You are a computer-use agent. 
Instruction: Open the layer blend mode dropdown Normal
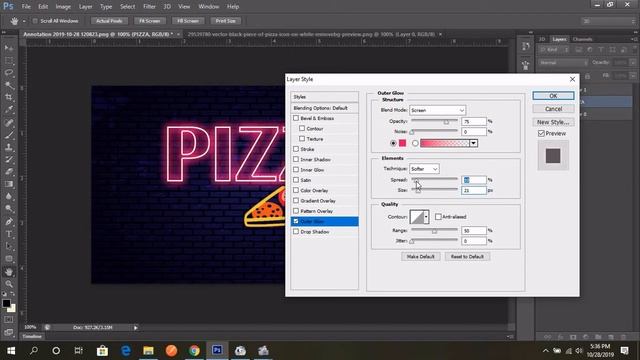564,63
